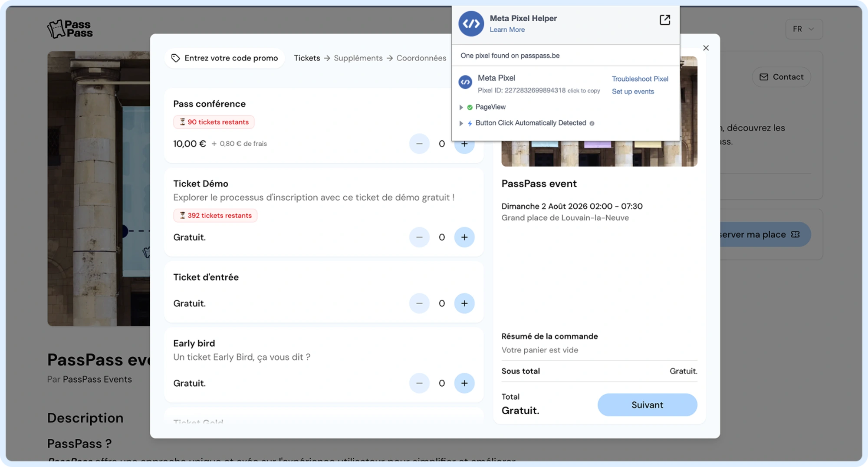Click Entrez votre code promo button
868x467 pixels.
[x=224, y=58]
